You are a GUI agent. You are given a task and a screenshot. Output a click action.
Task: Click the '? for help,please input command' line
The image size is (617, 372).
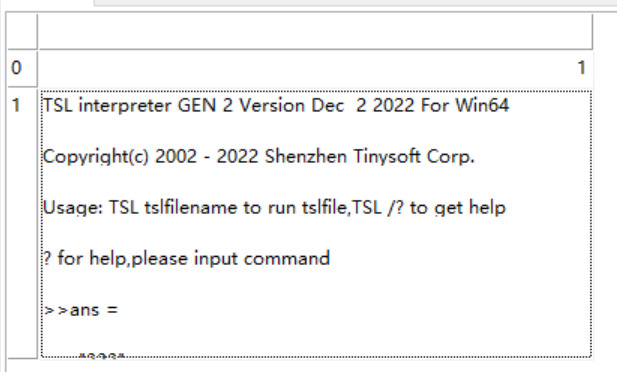pyautogui.click(x=186, y=259)
